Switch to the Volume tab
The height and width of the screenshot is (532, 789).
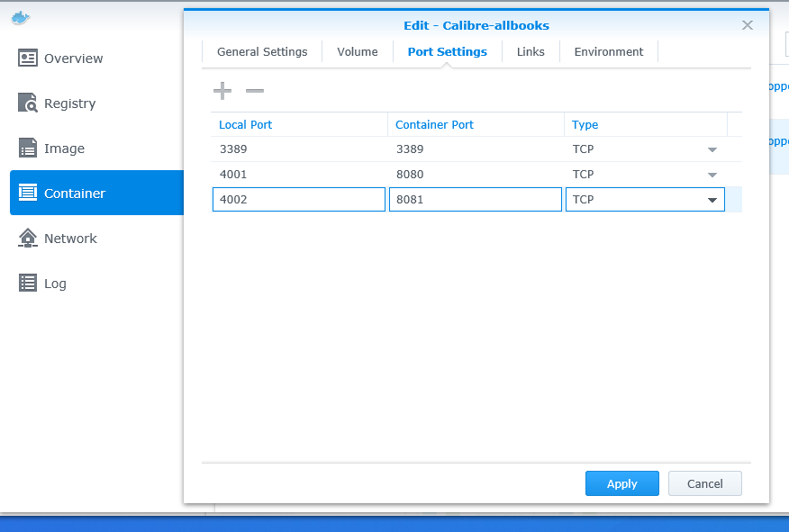point(358,52)
